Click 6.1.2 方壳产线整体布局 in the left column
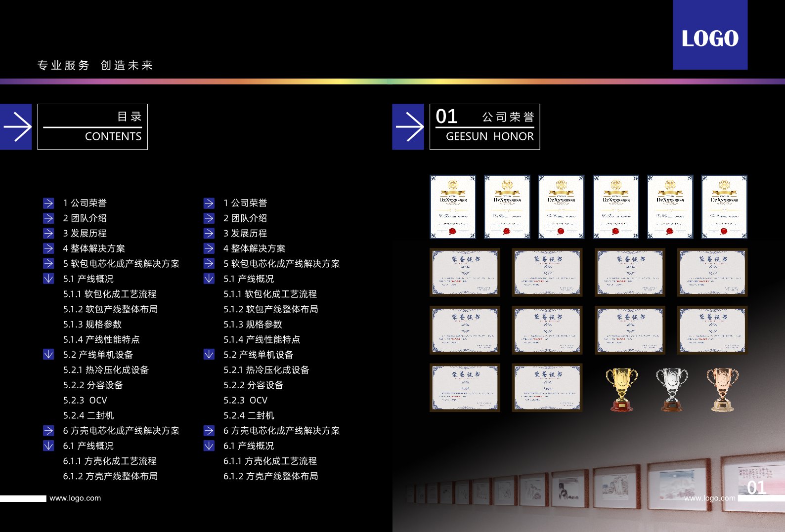This screenshot has width=785, height=532. [x=110, y=477]
